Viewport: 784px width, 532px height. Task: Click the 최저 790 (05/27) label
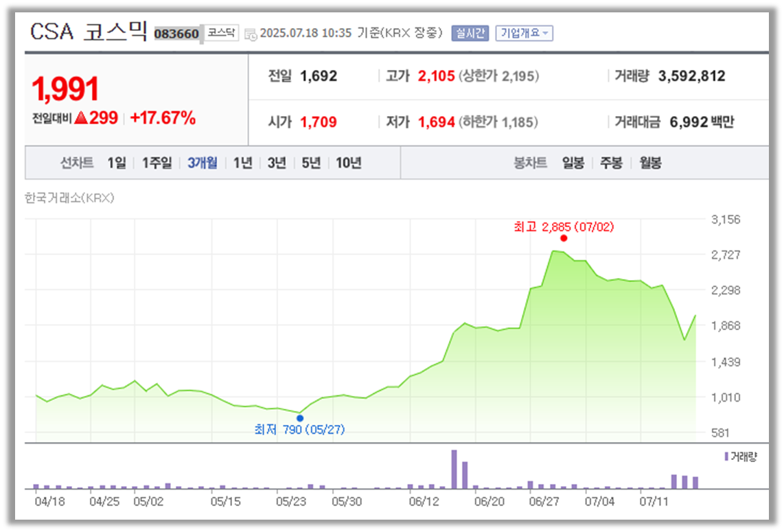point(299,430)
